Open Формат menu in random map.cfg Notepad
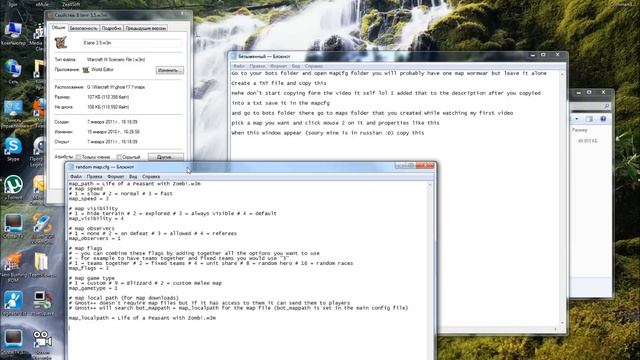The width and height of the screenshot is (640, 360). [x=116, y=177]
